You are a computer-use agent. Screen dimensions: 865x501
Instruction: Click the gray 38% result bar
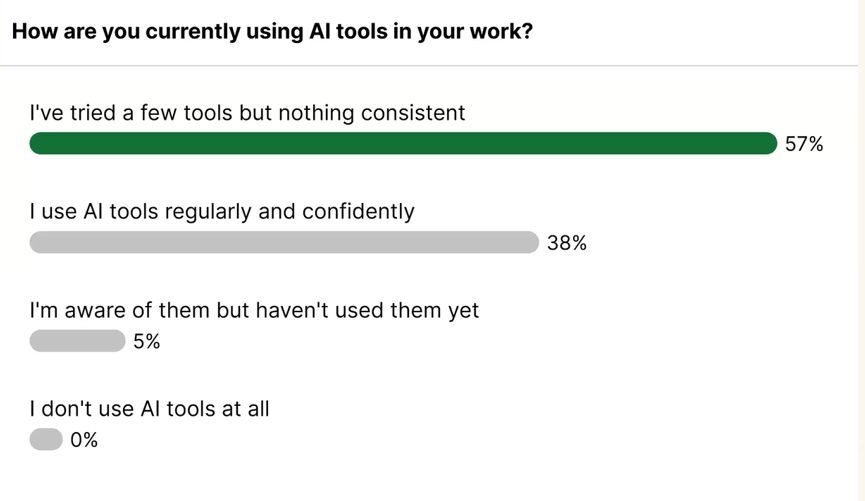point(284,243)
